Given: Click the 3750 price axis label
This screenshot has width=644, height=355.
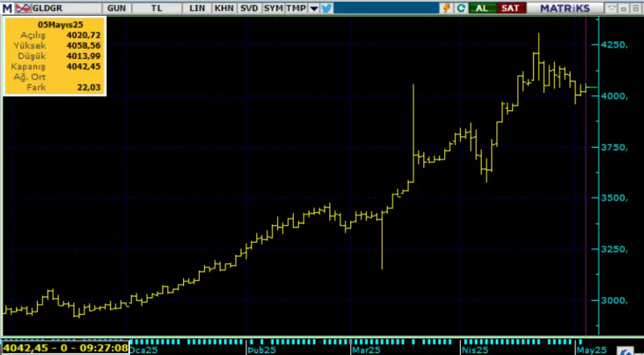Looking at the screenshot, I should [614, 147].
